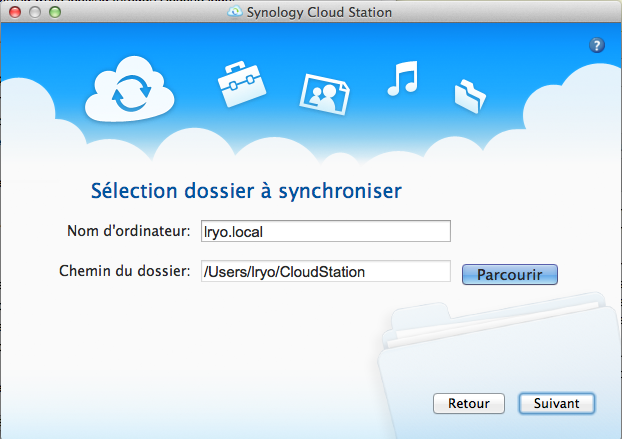Click the briefcase icon in banner

pyautogui.click(x=242, y=84)
